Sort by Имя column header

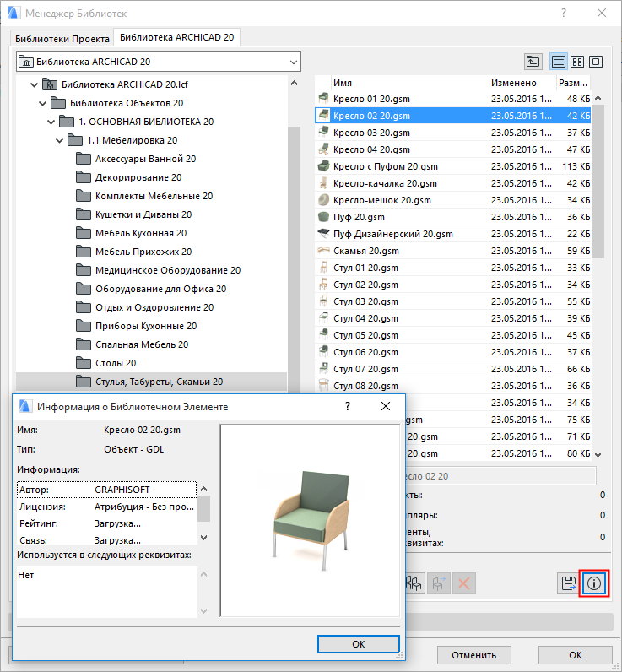pos(409,83)
